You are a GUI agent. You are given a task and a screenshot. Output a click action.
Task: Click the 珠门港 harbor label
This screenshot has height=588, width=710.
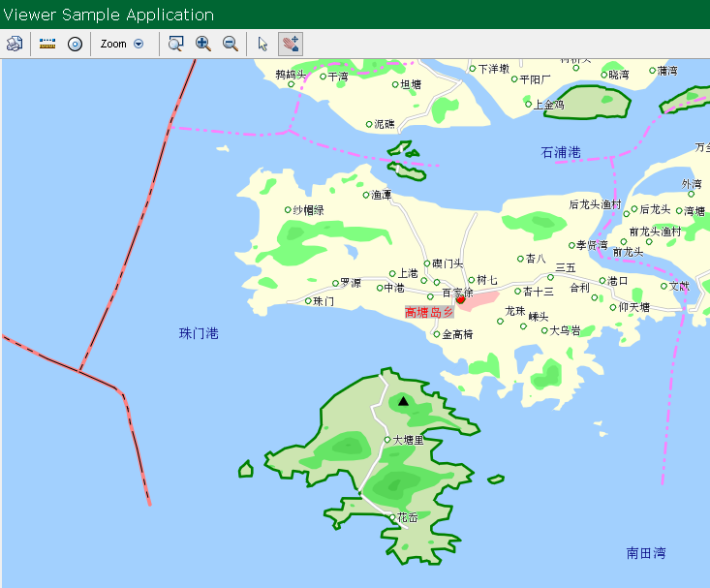(x=199, y=333)
